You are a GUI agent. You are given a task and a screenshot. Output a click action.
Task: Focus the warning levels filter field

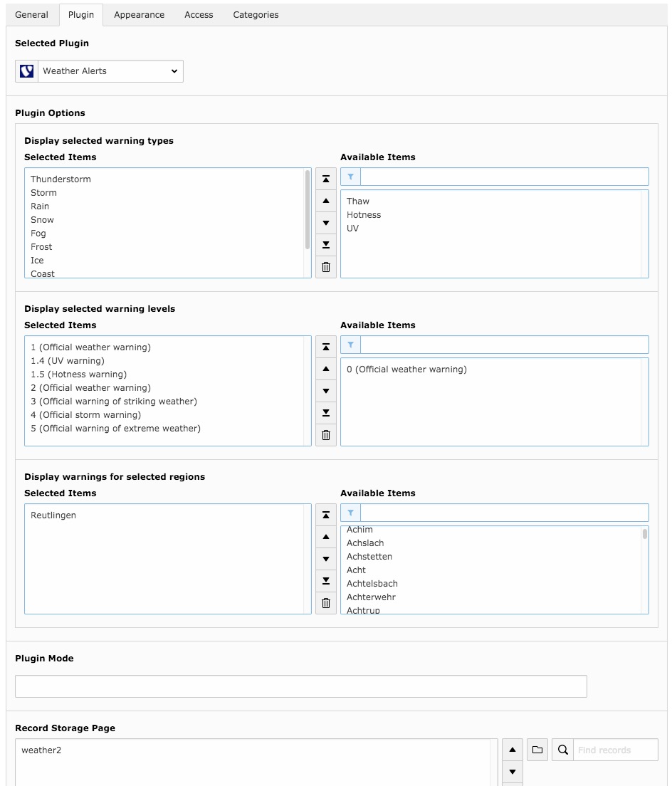point(504,345)
